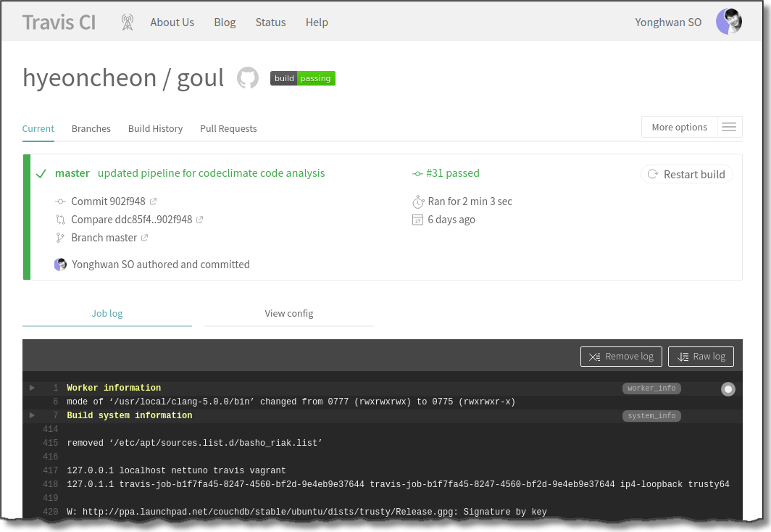Click the build passing badge

pyautogui.click(x=303, y=78)
